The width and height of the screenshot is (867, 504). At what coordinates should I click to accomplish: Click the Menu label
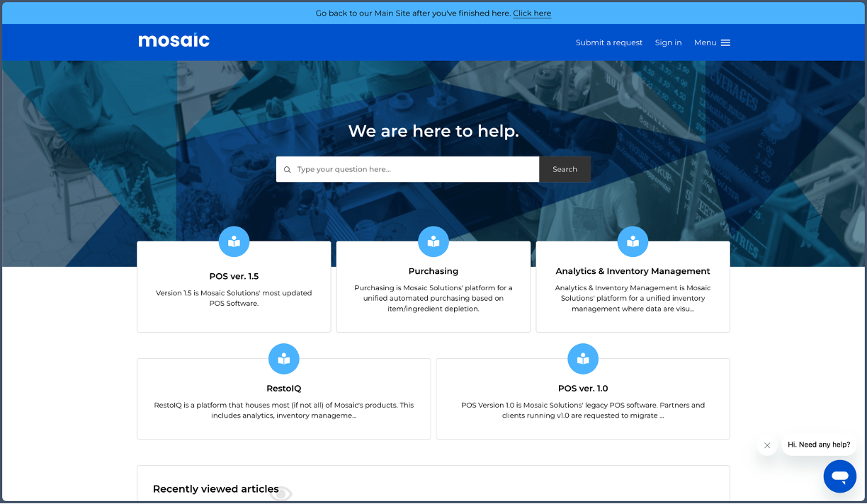tap(705, 43)
